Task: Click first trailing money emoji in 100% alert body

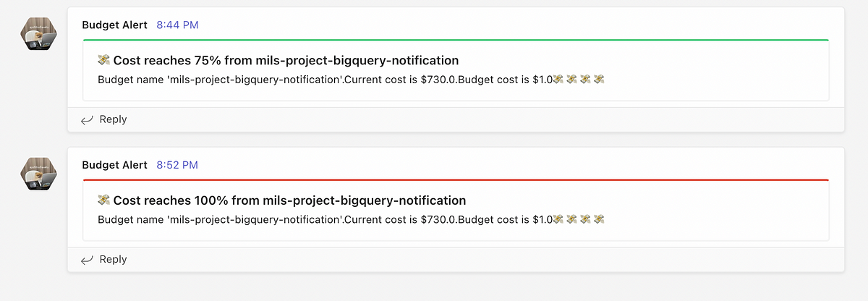Action: [558, 219]
